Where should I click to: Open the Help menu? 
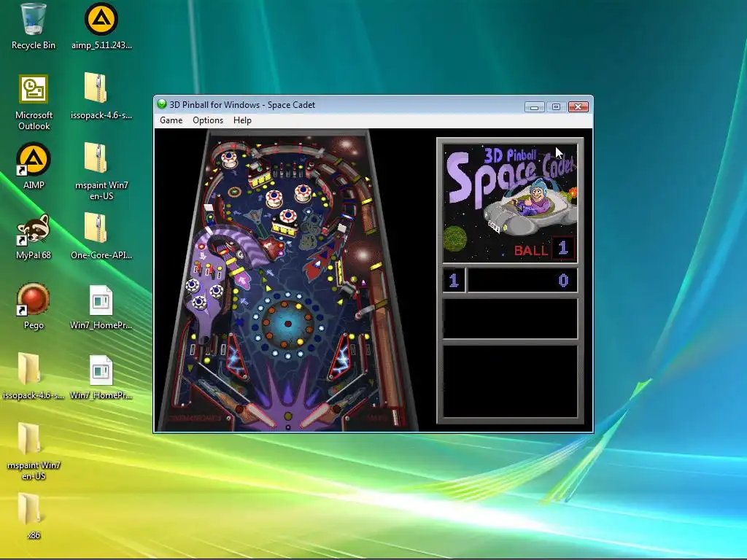(242, 120)
